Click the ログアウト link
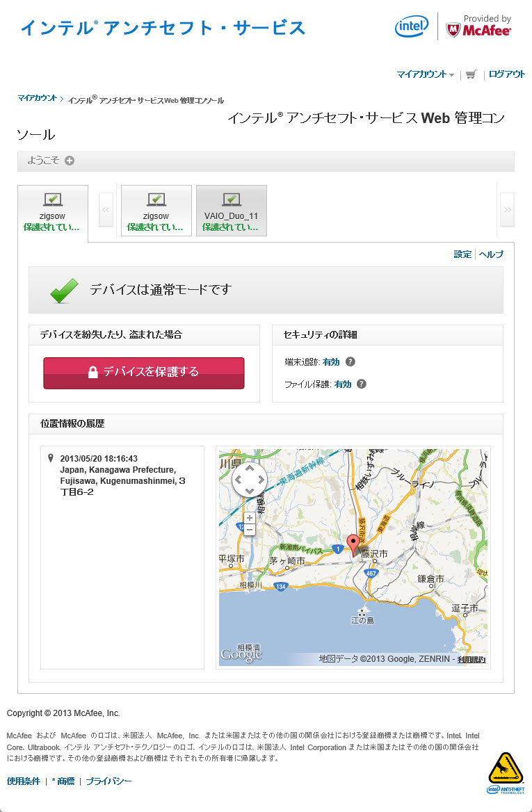 pos(507,74)
